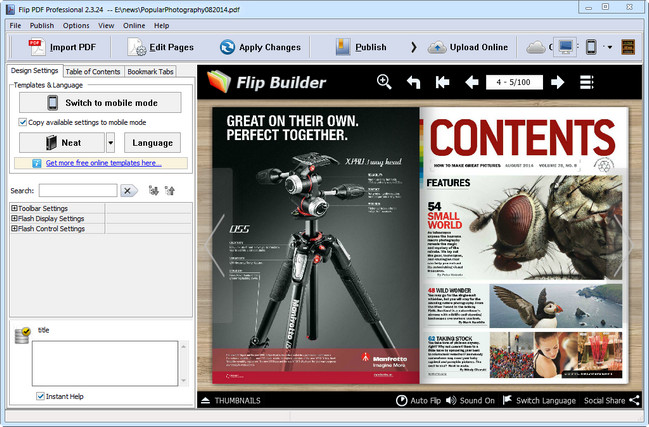Go to the previous page arrow
The width and height of the screenshot is (649, 427).
472,82
